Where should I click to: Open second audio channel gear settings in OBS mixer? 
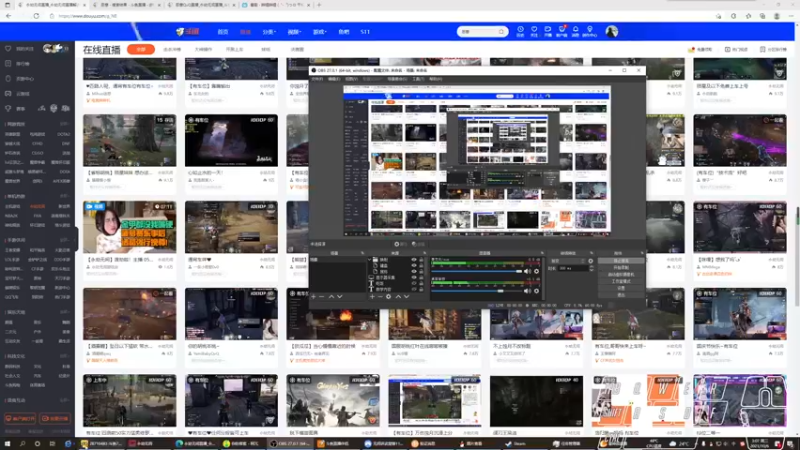536,291
